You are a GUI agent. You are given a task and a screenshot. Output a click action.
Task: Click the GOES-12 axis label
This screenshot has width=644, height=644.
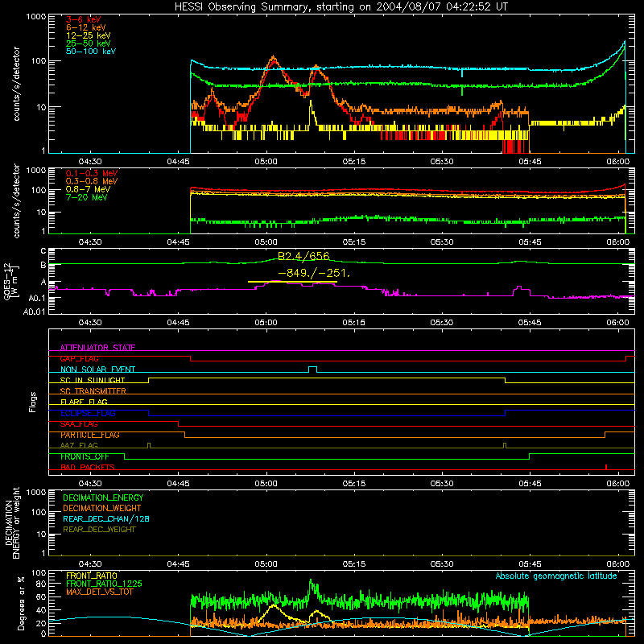tap(10, 282)
